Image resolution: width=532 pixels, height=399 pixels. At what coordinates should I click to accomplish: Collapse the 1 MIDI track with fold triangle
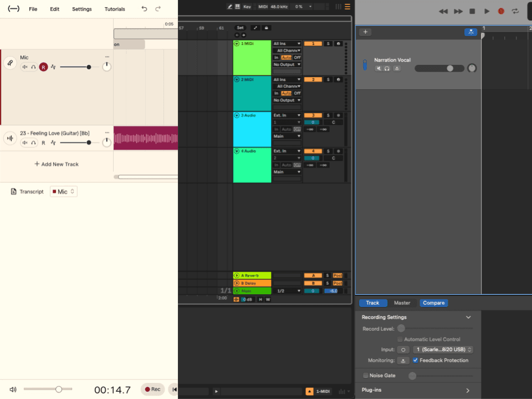(x=237, y=44)
